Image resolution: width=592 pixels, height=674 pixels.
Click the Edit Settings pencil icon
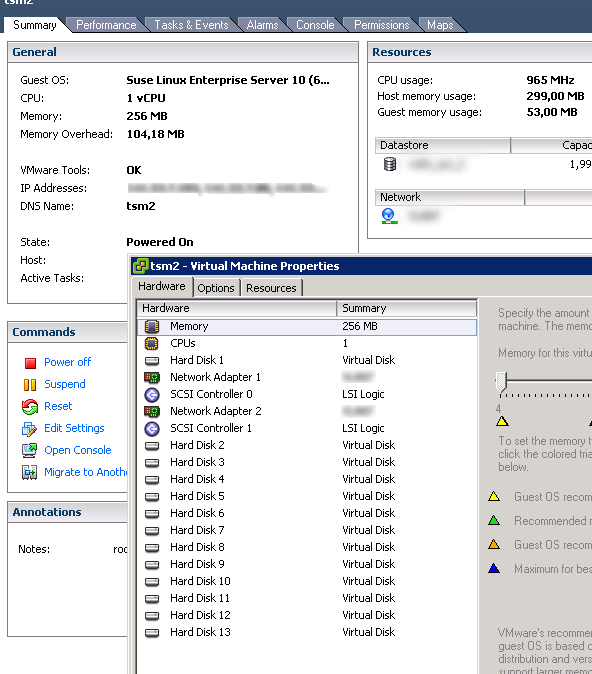[29, 429]
